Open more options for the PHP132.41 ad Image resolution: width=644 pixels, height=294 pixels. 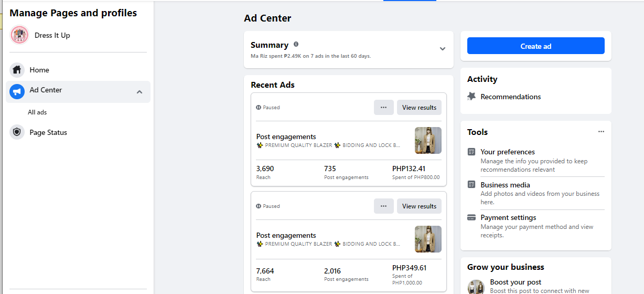pyautogui.click(x=383, y=107)
